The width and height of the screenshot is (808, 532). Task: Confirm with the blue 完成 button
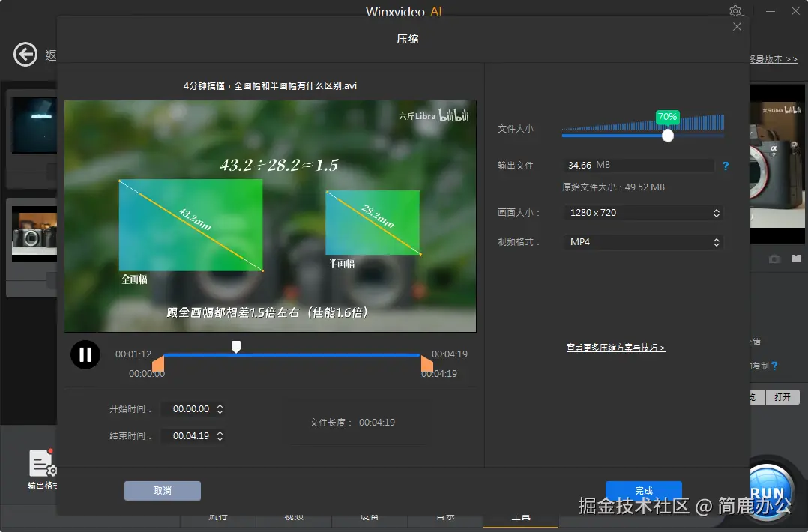click(644, 490)
